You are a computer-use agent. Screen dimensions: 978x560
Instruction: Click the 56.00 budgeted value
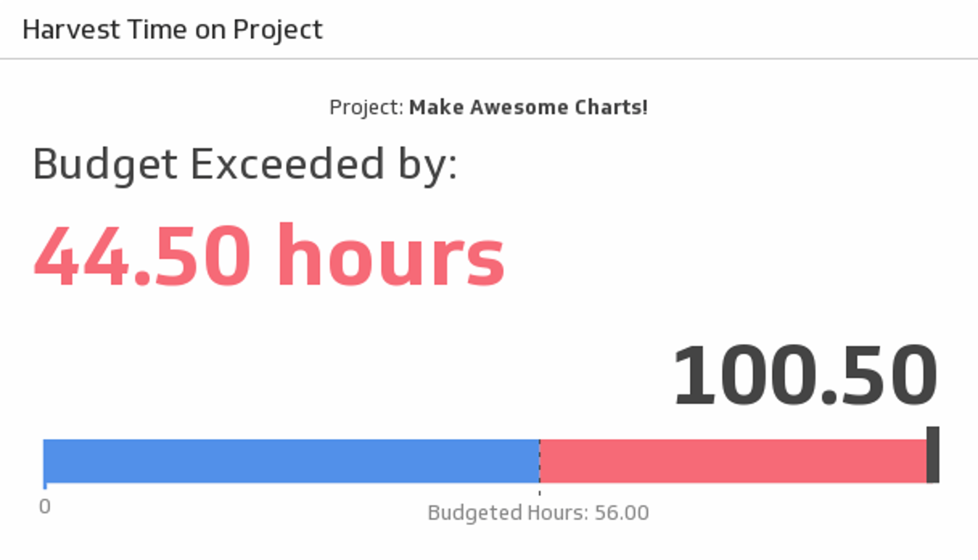pyautogui.click(x=621, y=513)
